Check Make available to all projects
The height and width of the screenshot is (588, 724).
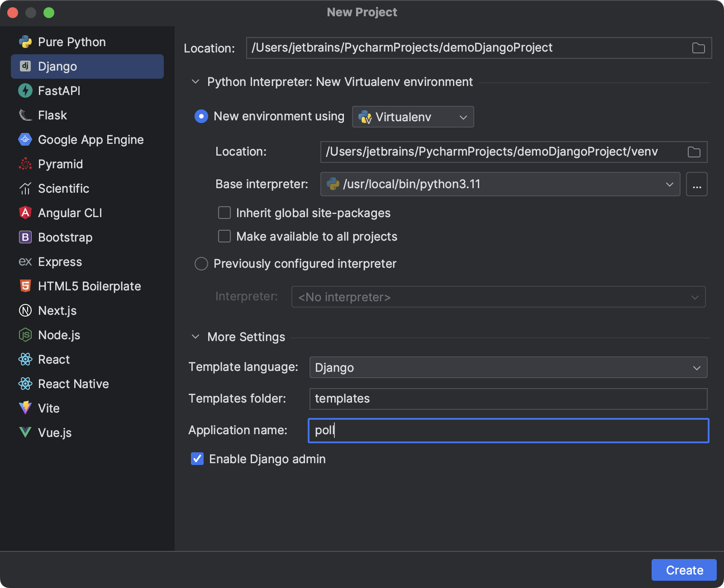(224, 236)
